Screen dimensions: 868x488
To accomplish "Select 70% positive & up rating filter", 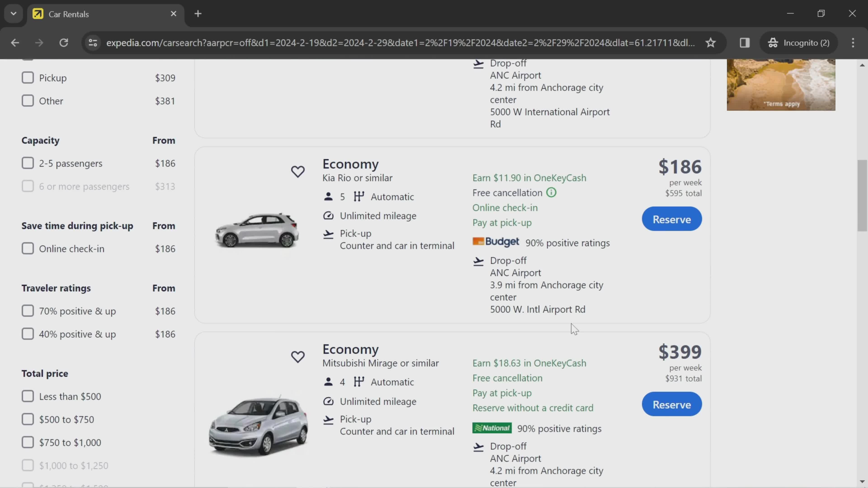I will click(28, 311).
